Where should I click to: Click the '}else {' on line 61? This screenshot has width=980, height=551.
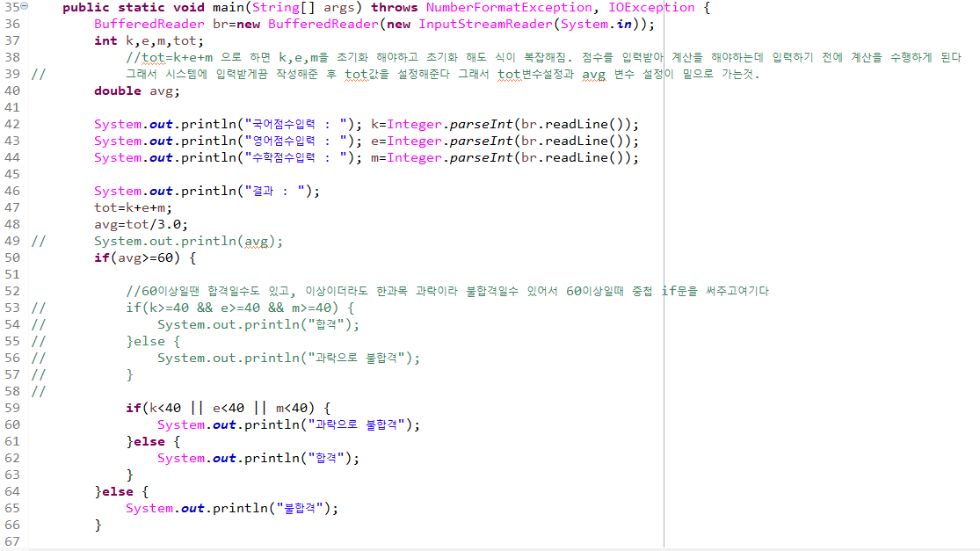tap(153, 442)
